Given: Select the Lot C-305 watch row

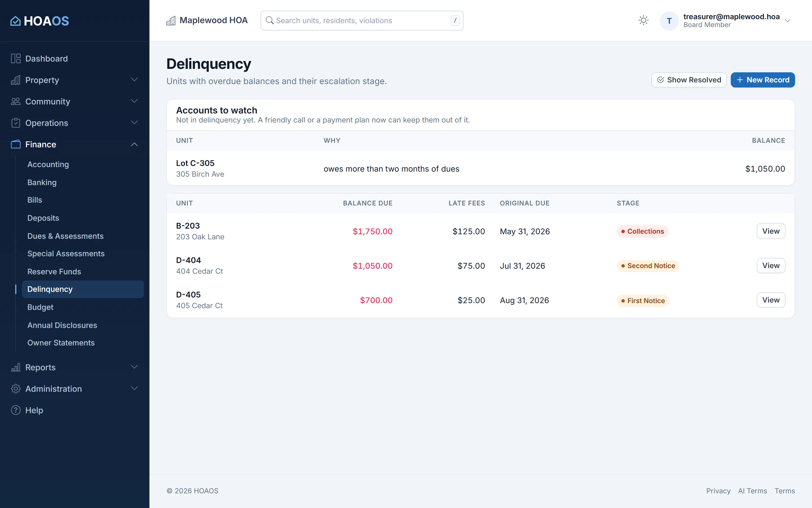Looking at the screenshot, I should (480, 168).
